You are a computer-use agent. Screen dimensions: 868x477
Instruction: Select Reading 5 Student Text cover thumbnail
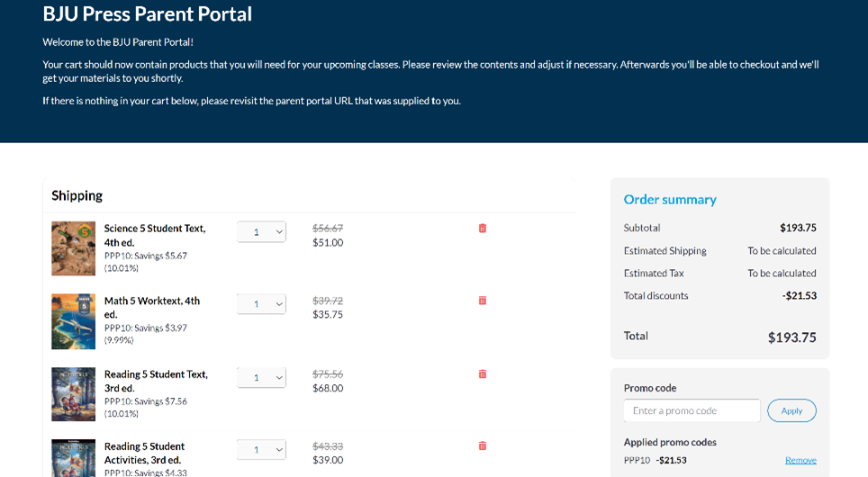click(x=74, y=394)
